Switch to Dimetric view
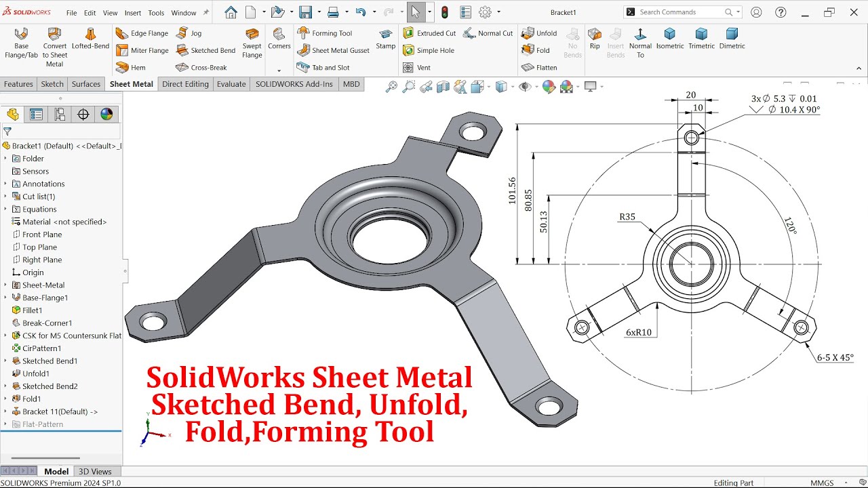Image resolution: width=868 pixels, height=488 pixels. (x=732, y=39)
